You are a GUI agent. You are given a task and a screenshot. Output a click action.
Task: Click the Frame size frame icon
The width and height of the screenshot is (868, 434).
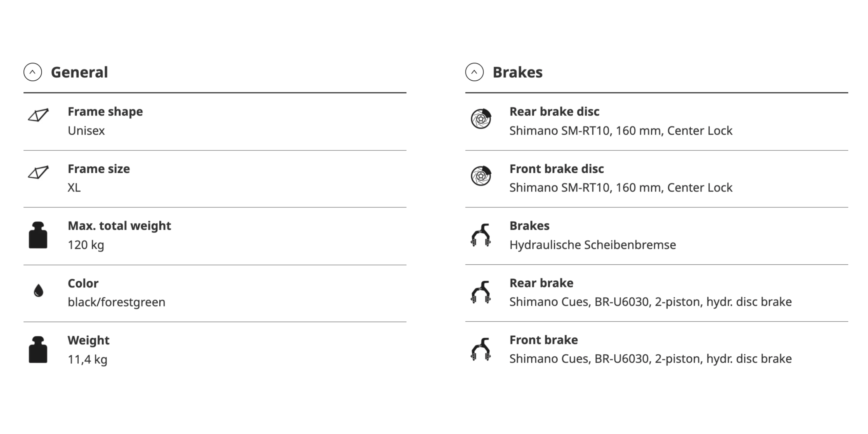38,172
